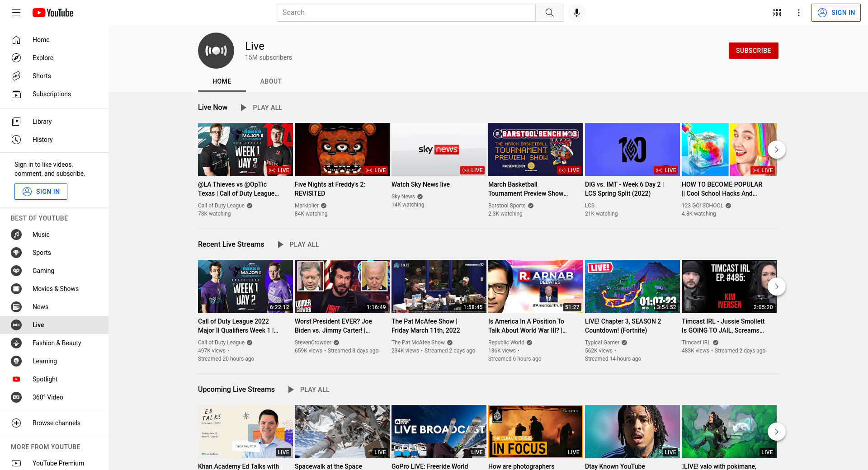The image size is (868, 470).
Task: Open the 'LA Thieves vs OpTic Texas' thumbnail
Action: click(245, 150)
